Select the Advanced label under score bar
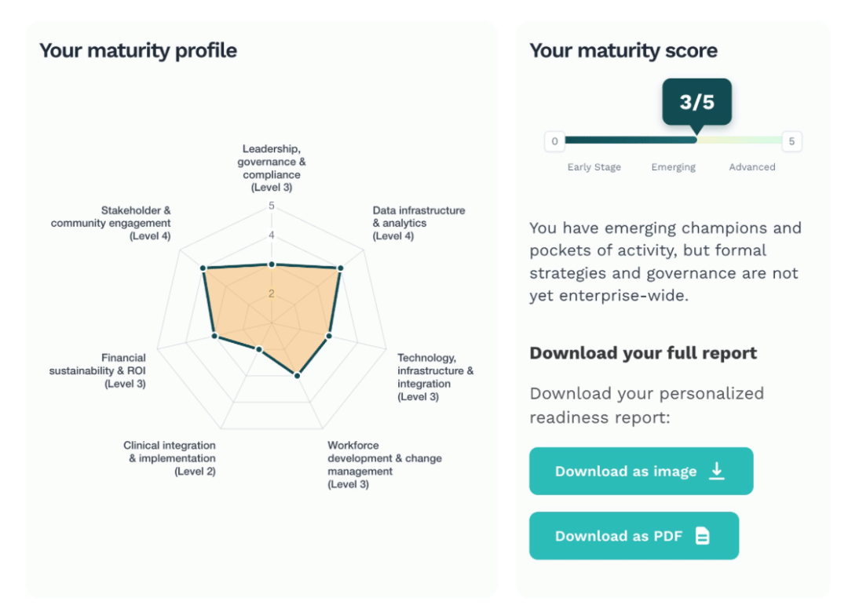Viewport: 848px width, 616px height. pyautogui.click(x=751, y=167)
